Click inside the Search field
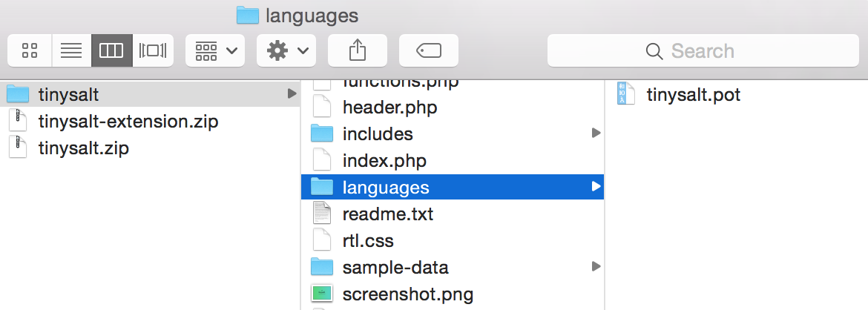The image size is (868, 310). (701, 51)
